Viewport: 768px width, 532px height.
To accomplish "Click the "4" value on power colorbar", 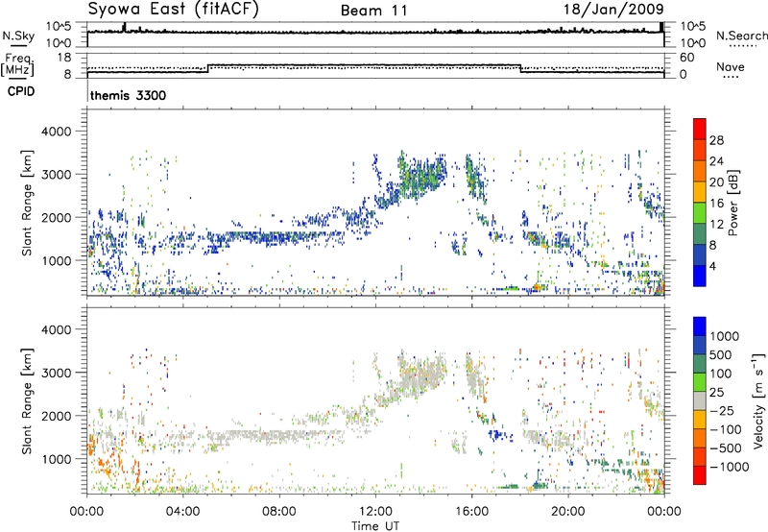I will pos(713,266).
